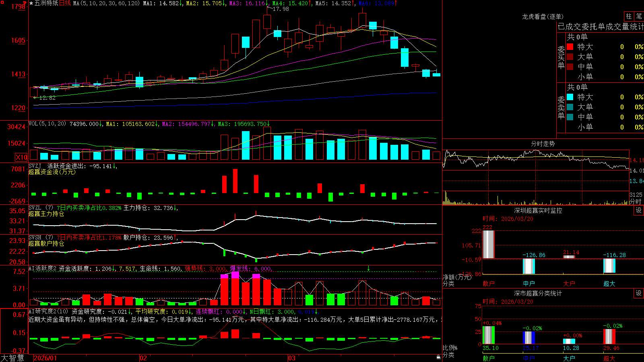The image size is (644, 362).
Task: Click the 近期大资金虽有异动 analysis text line
Action: click(235, 319)
